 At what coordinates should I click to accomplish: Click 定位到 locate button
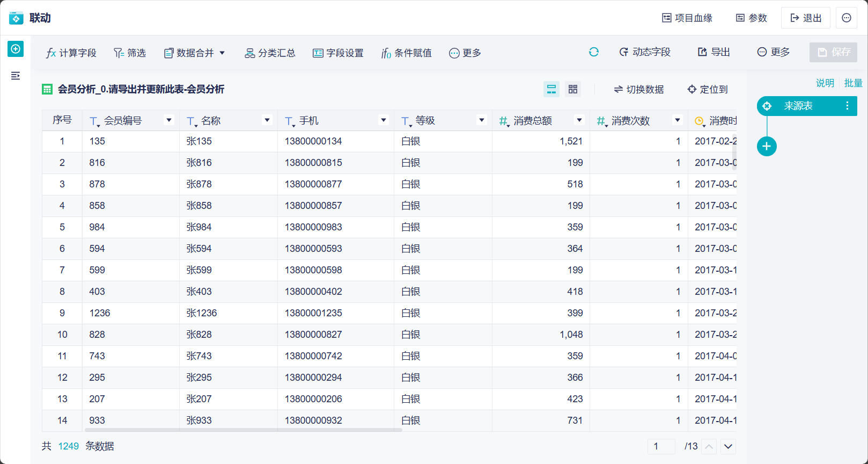[708, 89]
